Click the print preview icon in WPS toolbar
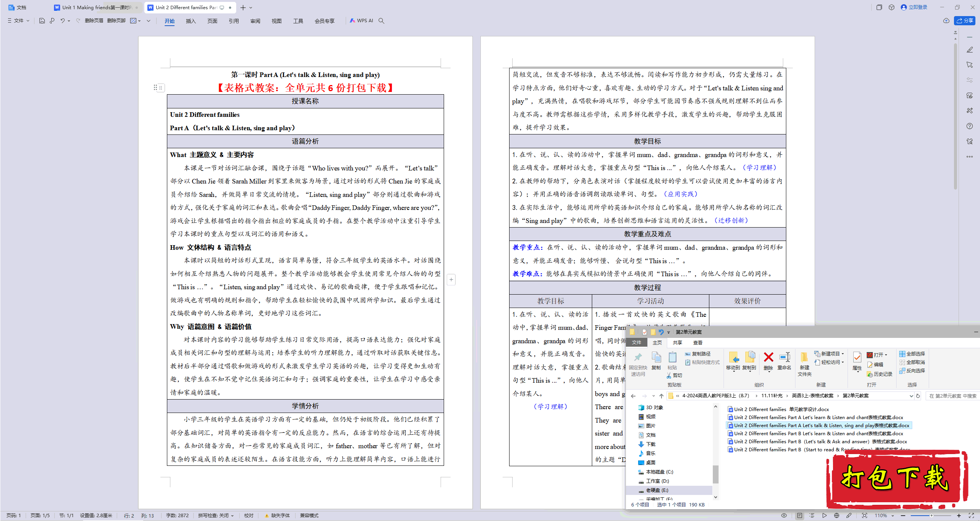 click(52, 21)
